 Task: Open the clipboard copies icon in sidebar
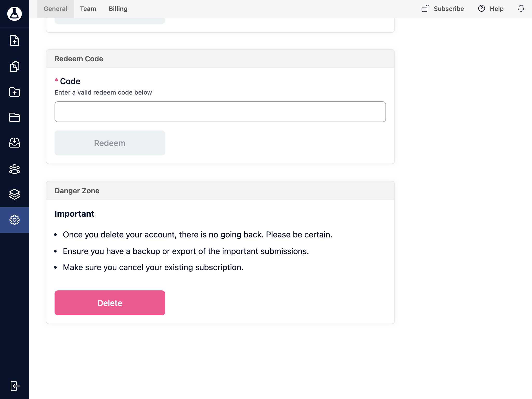point(15,66)
